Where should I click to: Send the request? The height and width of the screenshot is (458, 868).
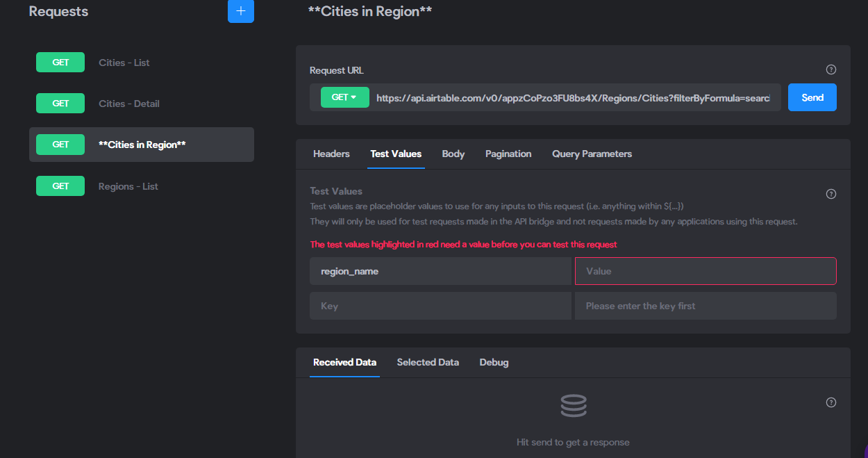812,97
